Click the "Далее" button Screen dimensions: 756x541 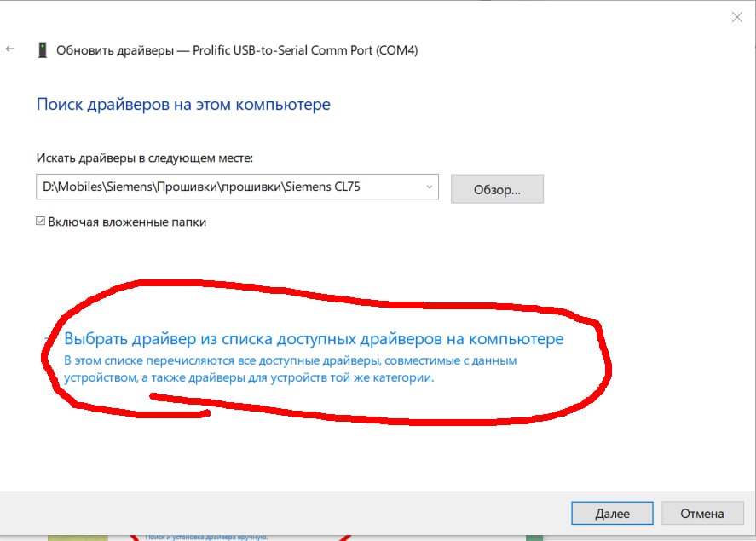(612, 514)
